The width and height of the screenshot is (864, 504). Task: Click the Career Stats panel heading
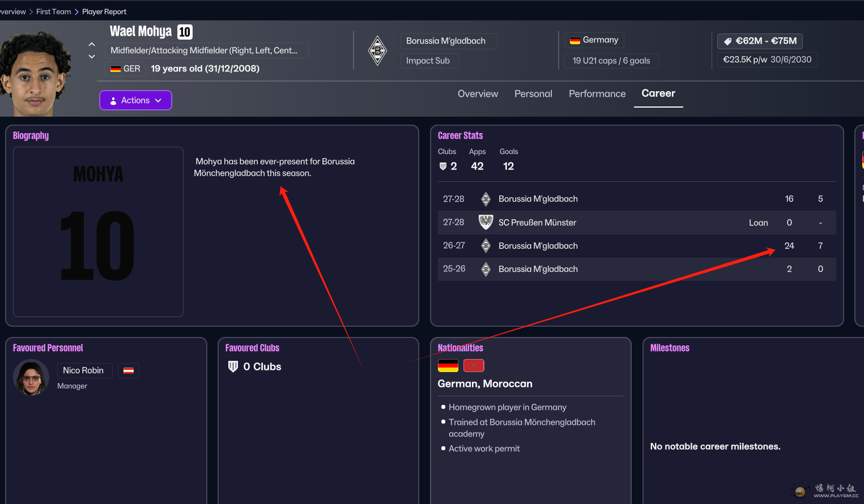click(460, 135)
